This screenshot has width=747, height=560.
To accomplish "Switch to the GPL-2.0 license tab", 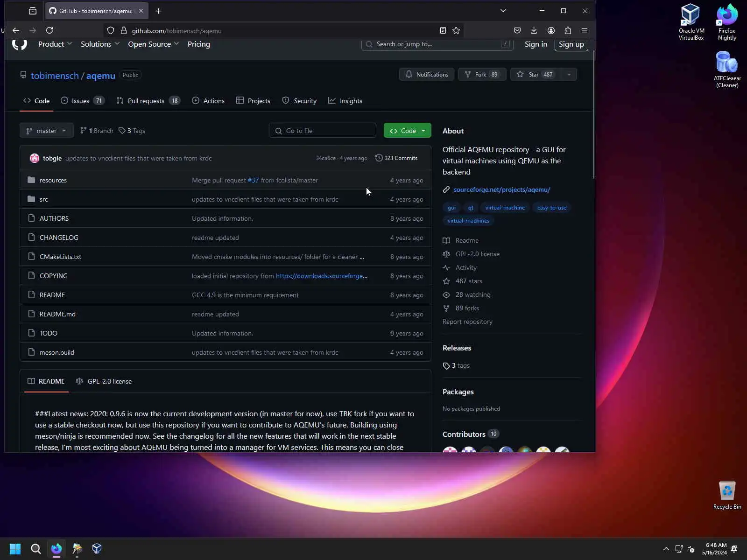I will click(x=104, y=381).
